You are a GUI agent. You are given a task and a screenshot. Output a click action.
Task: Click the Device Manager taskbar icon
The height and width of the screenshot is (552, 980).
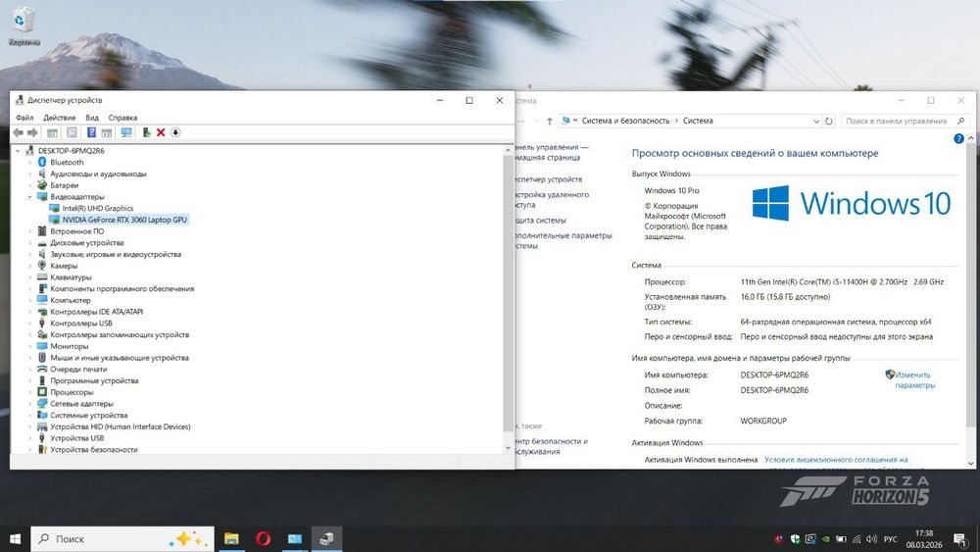[326, 539]
